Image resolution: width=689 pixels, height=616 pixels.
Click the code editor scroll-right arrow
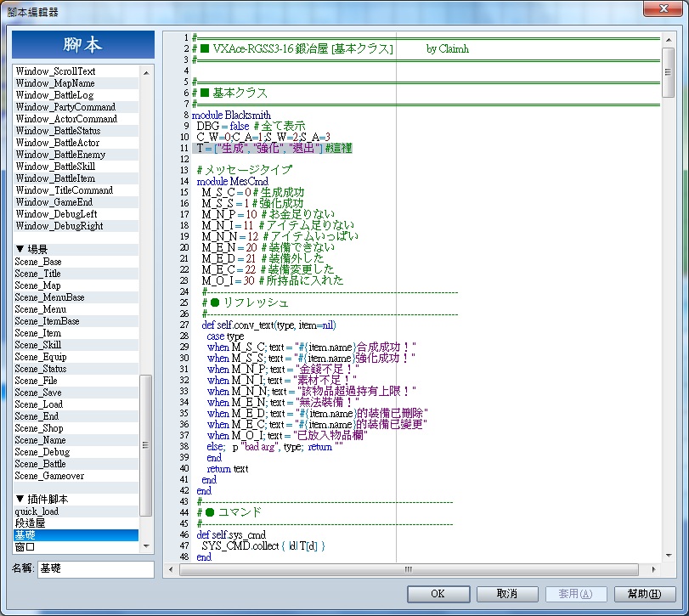(x=654, y=570)
